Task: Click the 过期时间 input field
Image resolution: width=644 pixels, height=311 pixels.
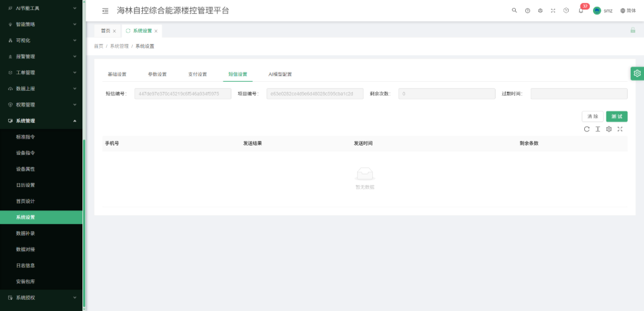Action: point(579,94)
